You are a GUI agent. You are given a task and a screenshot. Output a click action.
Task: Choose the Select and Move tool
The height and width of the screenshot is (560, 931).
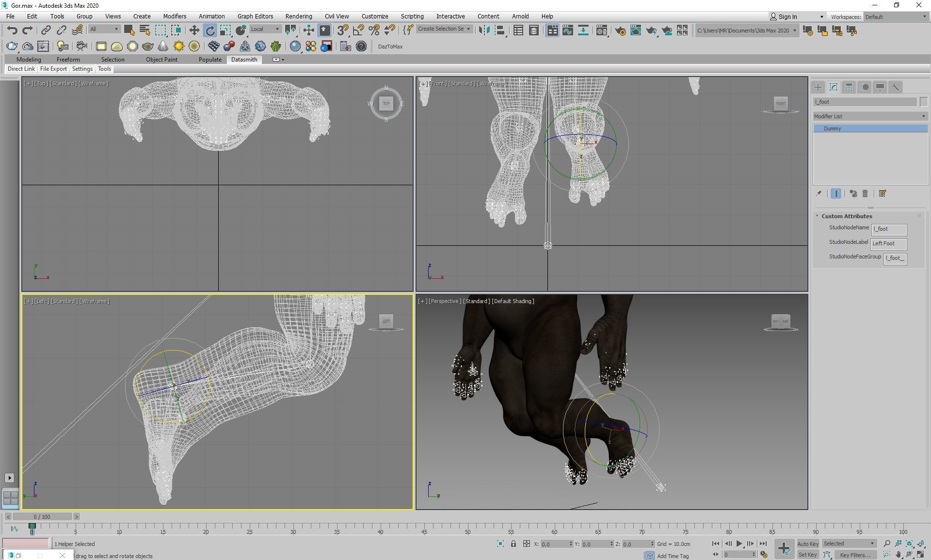click(x=194, y=31)
